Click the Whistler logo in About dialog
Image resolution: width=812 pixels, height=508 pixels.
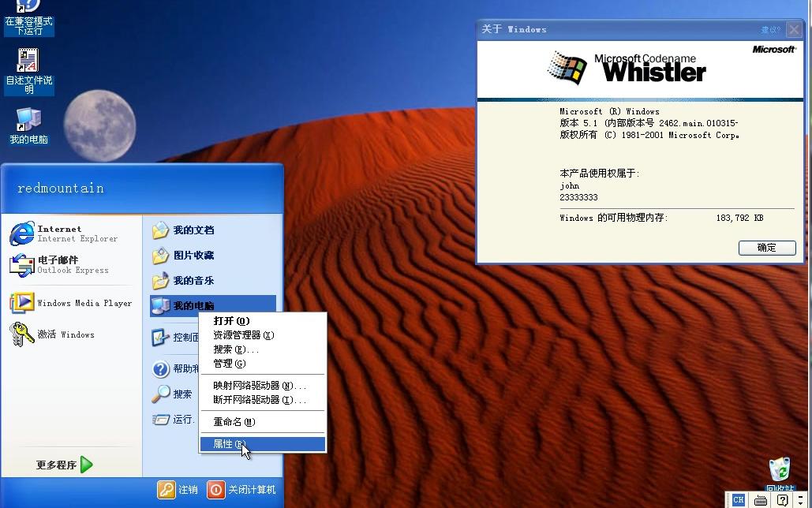[x=627, y=69]
